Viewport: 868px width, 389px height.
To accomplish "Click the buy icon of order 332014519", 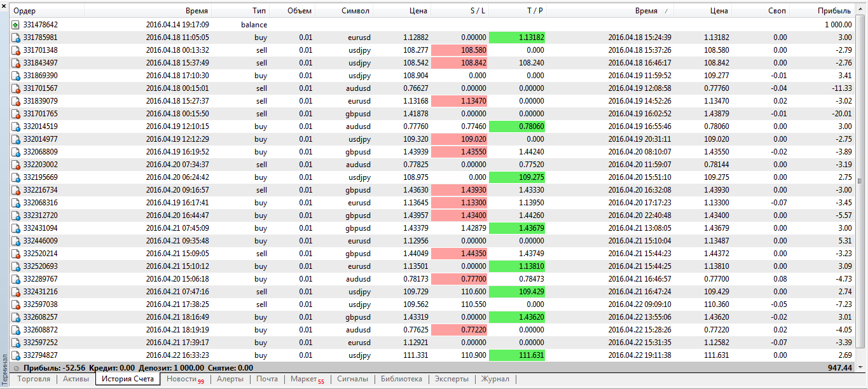I will point(16,126).
